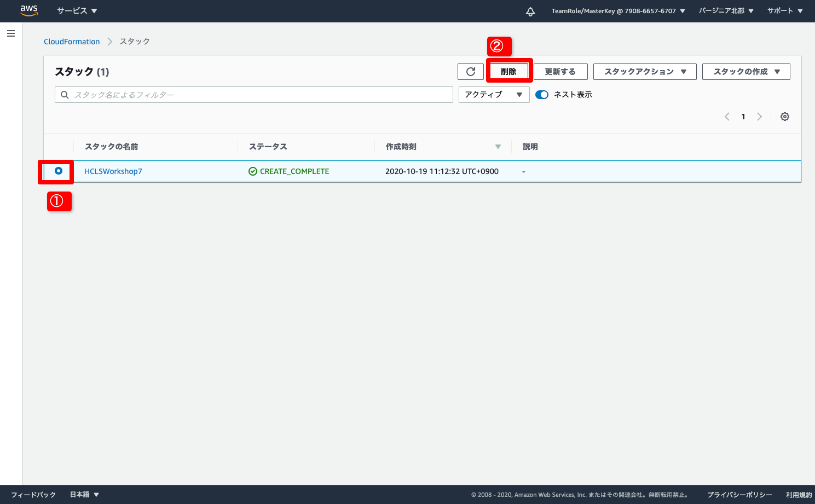Open the notifications bell icon
Viewport: 815px width, 504px height.
coord(530,11)
